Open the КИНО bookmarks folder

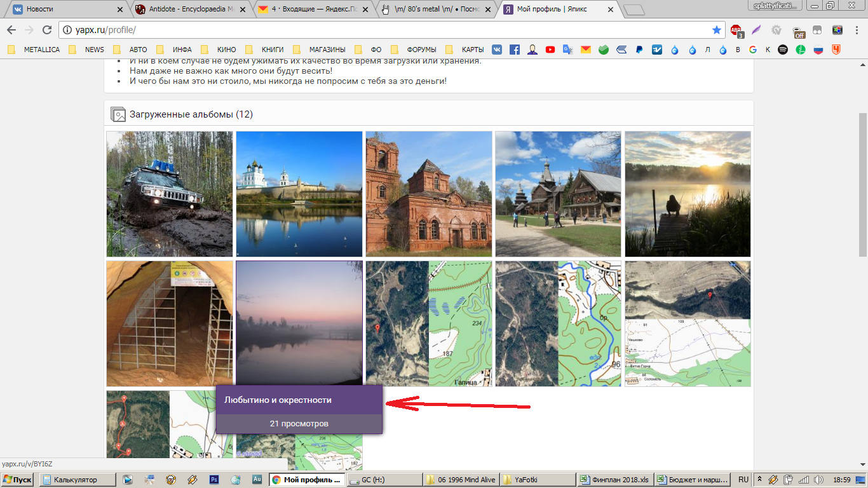pyautogui.click(x=218, y=50)
